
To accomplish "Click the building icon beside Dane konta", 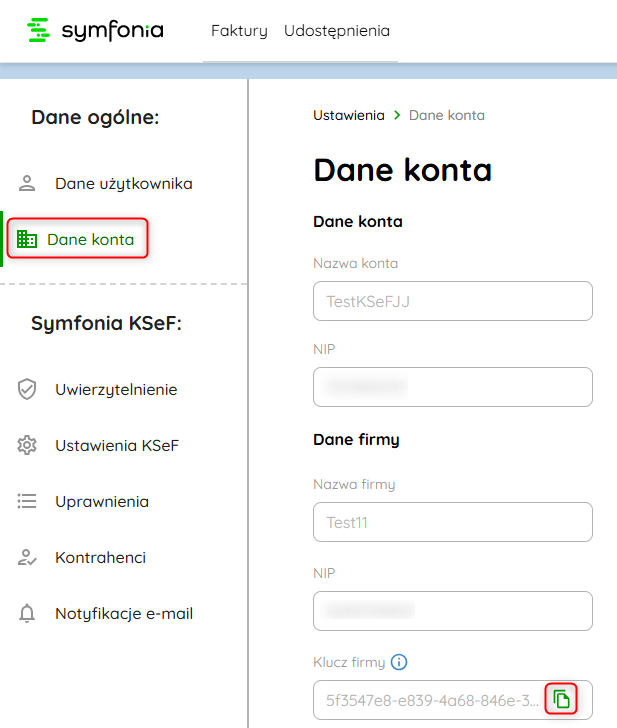I will coord(27,240).
